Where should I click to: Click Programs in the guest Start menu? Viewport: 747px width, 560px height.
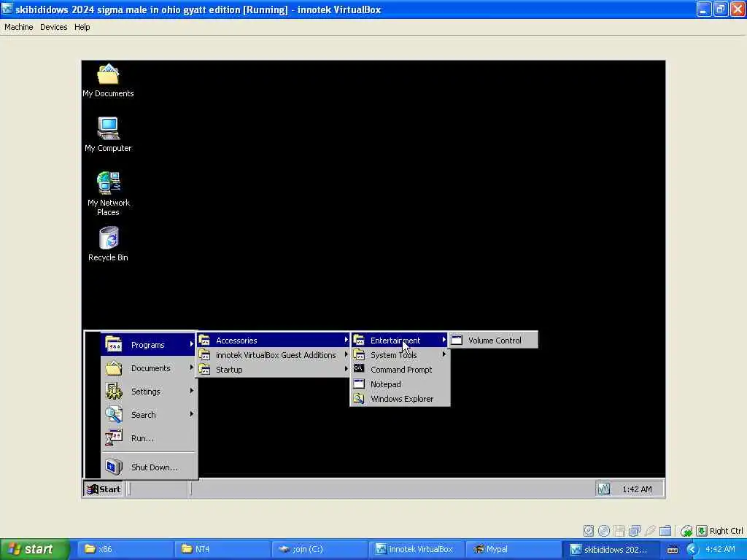149,344
